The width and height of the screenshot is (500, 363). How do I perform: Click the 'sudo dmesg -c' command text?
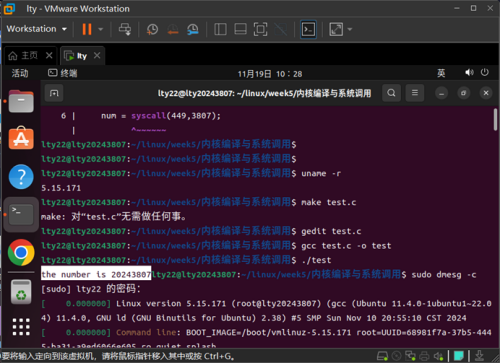(444, 275)
